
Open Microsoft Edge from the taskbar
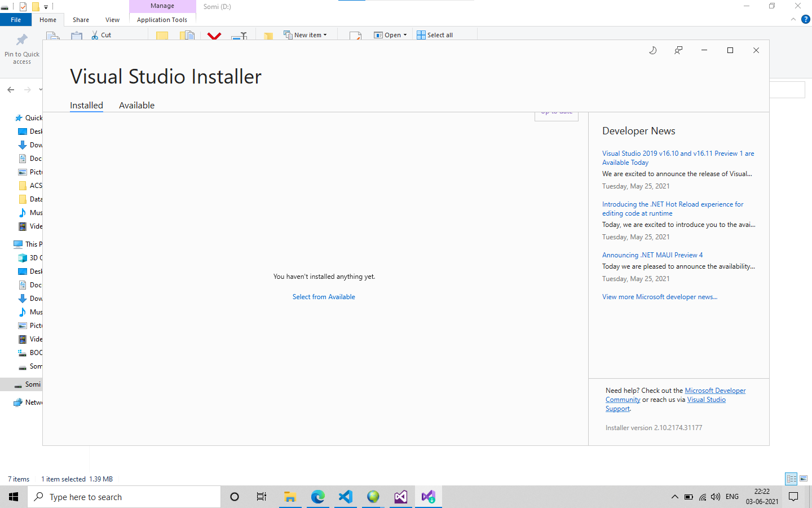(317, 497)
